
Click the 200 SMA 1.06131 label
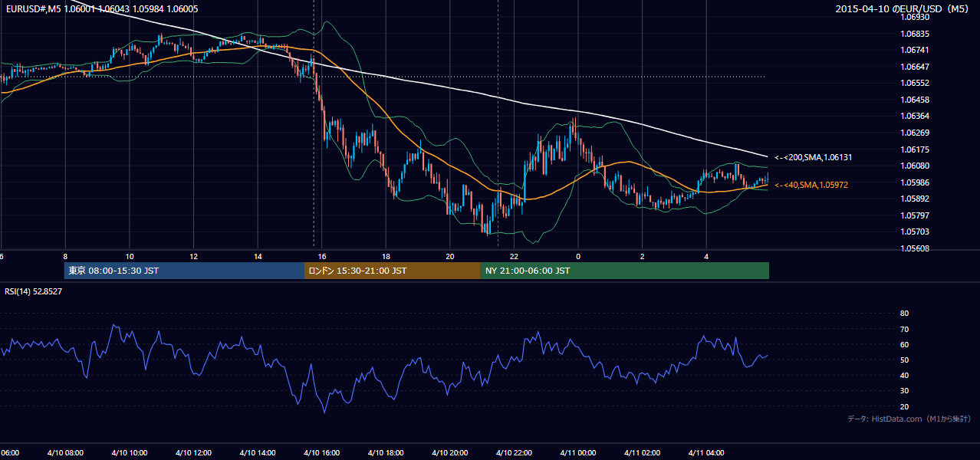point(813,157)
